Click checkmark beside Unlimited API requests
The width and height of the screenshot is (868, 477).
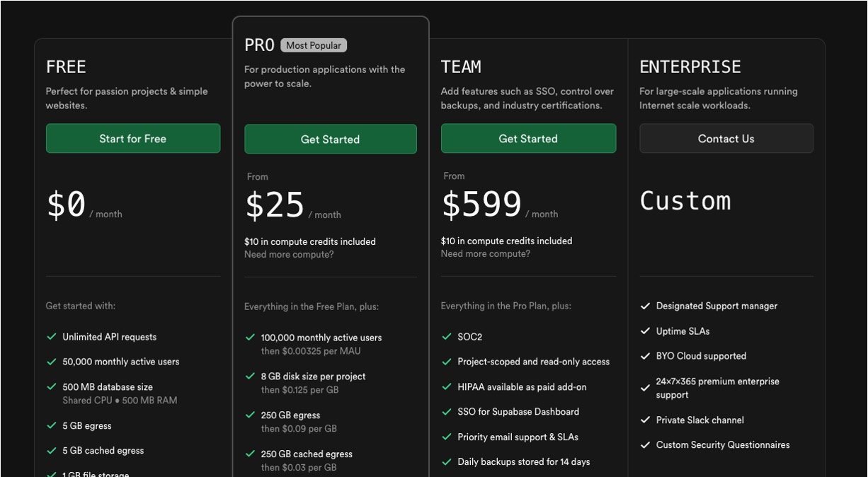[x=52, y=337]
